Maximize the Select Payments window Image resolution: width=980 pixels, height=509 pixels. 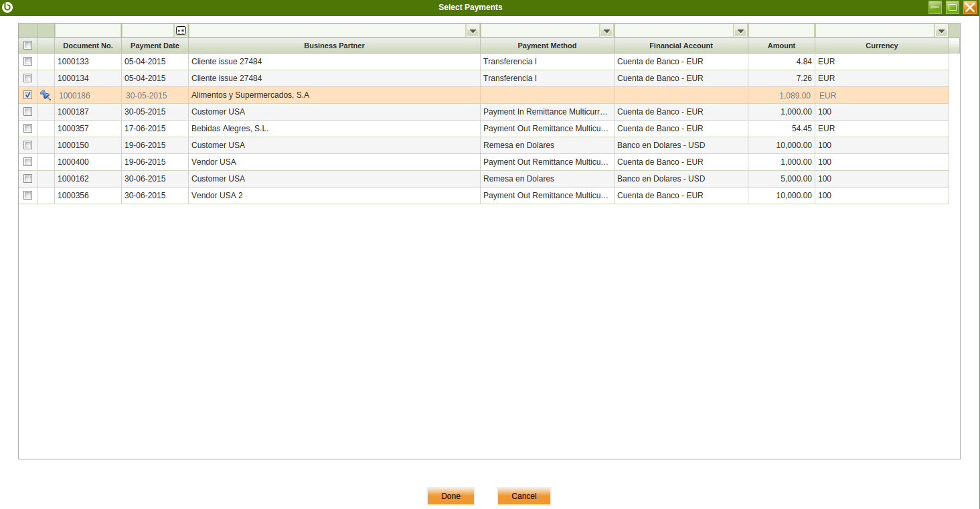pos(952,7)
